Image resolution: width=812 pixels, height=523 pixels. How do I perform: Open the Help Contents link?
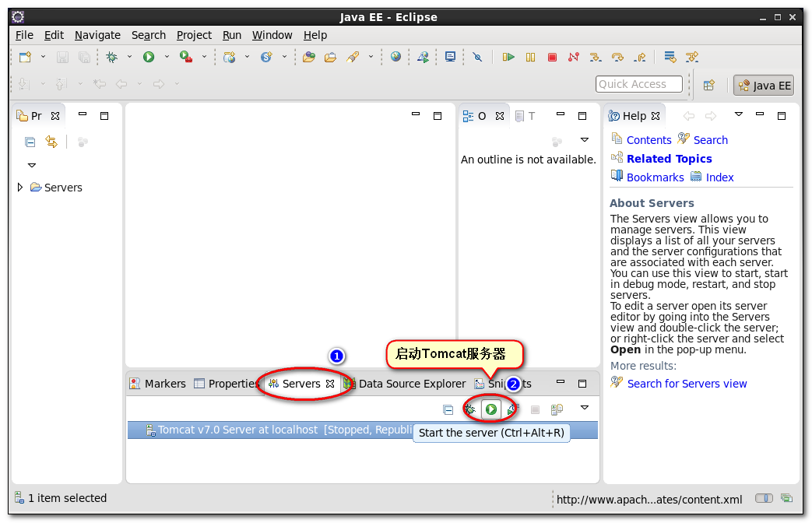pyautogui.click(x=649, y=140)
